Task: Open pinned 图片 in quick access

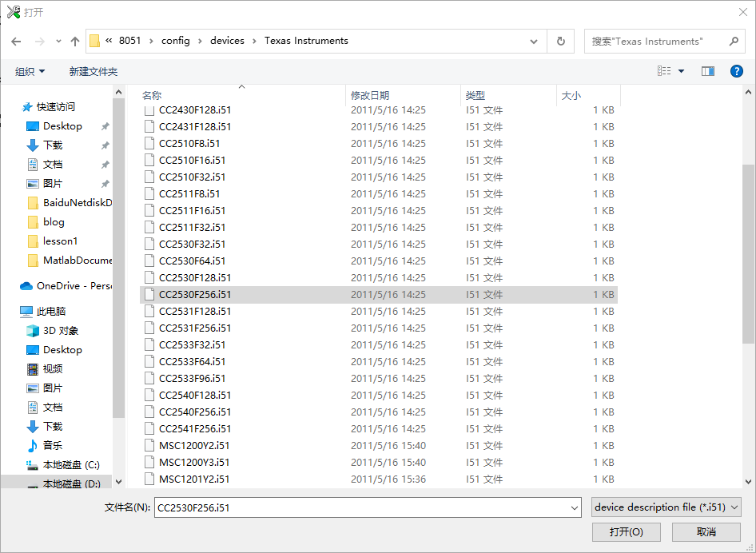Action: pyautogui.click(x=53, y=184)
